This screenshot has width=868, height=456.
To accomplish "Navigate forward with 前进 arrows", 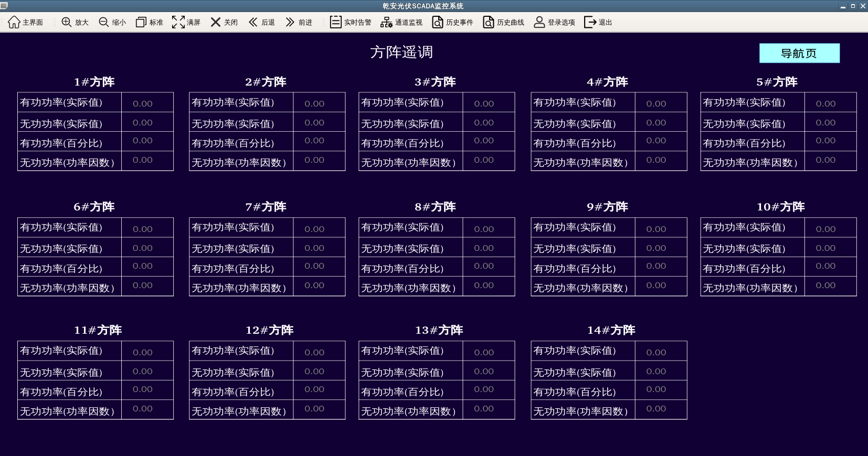I will [290, 22].
